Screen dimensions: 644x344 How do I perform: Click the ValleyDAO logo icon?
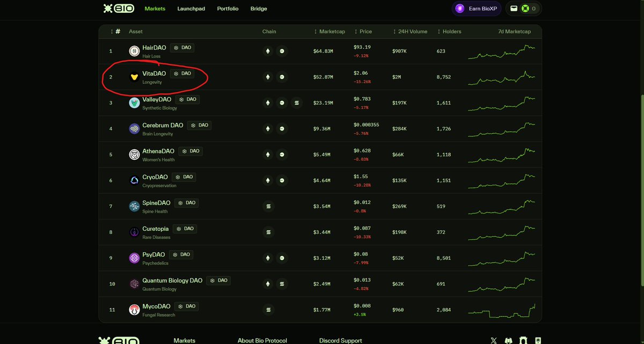pos(134,103)
